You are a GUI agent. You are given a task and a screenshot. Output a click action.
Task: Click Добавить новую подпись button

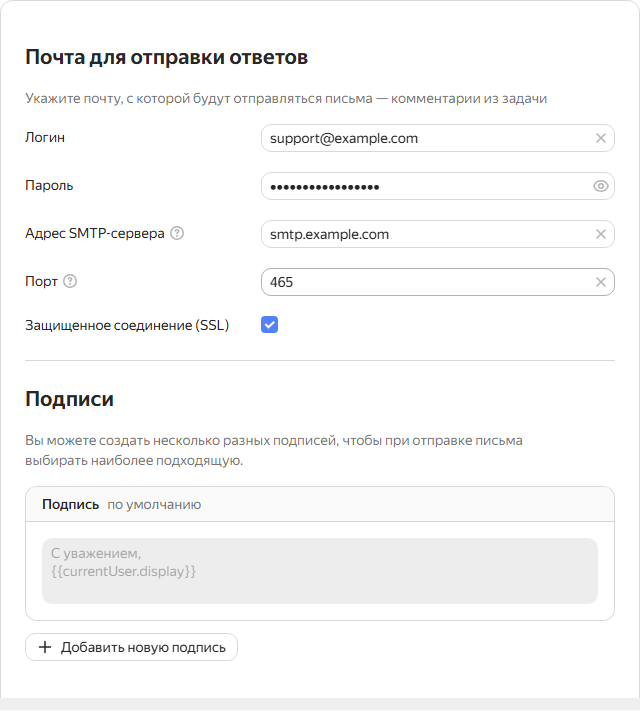(132, 647)
